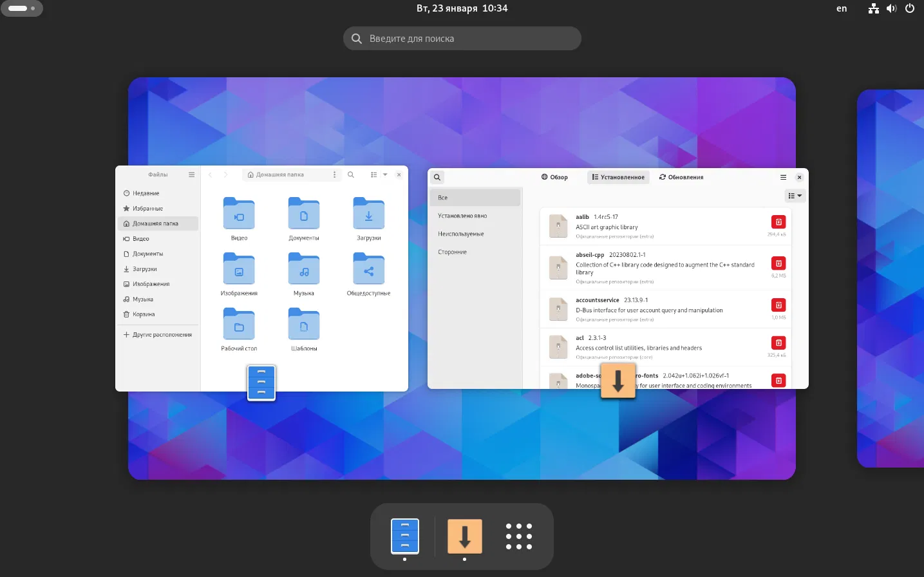Click the overview search field

(x=462, y=39)
